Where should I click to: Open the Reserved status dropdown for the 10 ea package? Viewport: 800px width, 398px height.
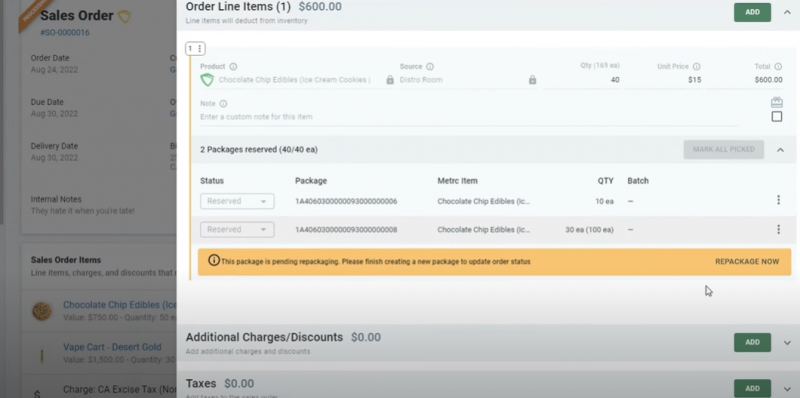tap(237, 201)
